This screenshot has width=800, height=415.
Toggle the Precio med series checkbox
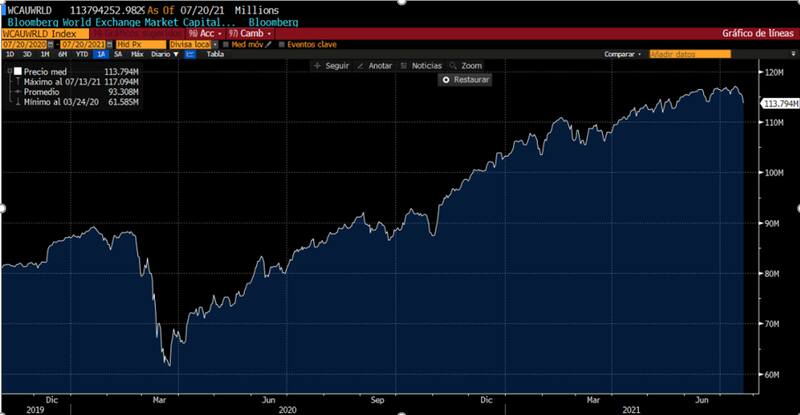[x=17, y=72]
